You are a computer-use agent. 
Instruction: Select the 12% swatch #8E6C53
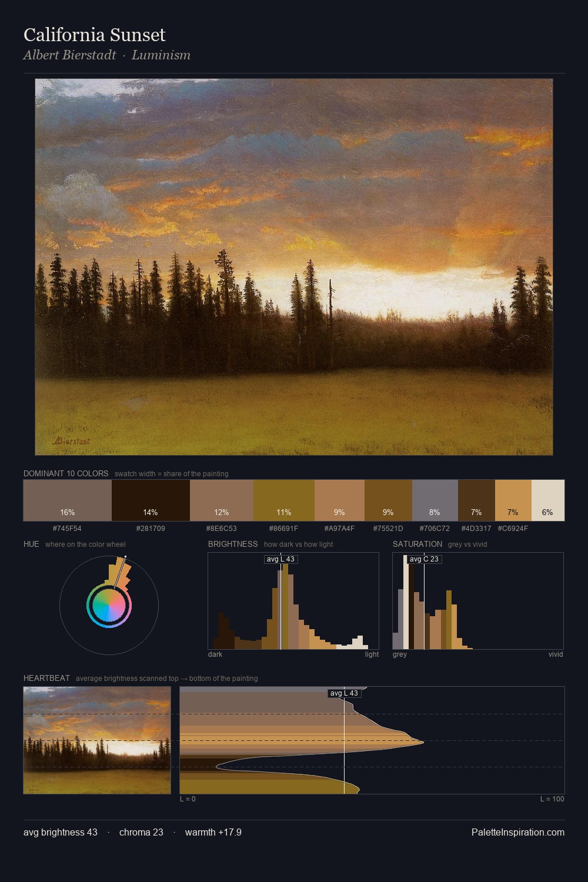222,500
